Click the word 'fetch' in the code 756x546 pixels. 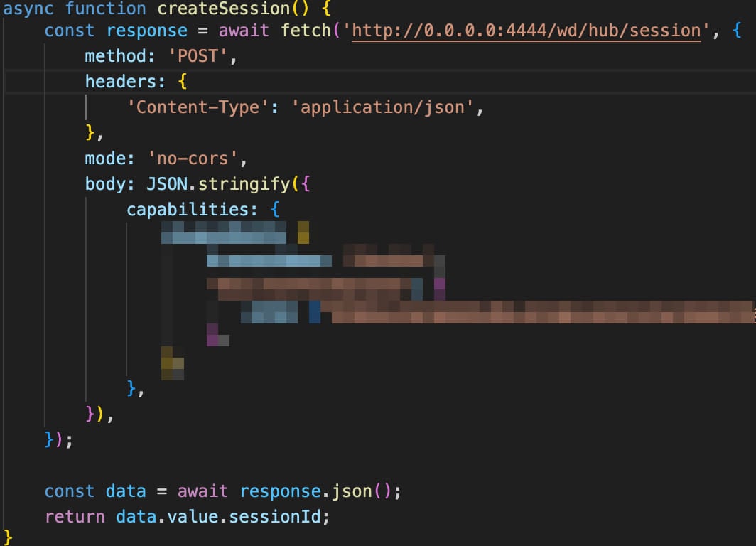(306, 31)
